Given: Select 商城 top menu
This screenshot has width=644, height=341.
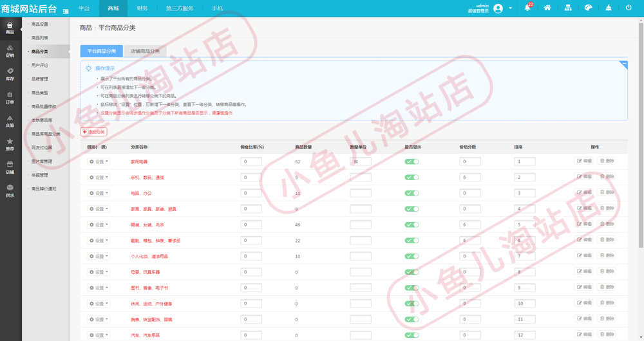Looking at the screenshot, I should [113, 8].
